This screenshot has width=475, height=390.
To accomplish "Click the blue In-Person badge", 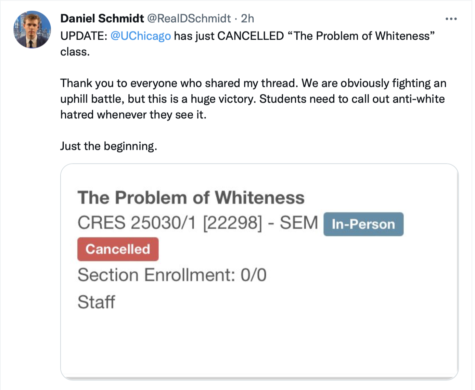I will [363, 224].
